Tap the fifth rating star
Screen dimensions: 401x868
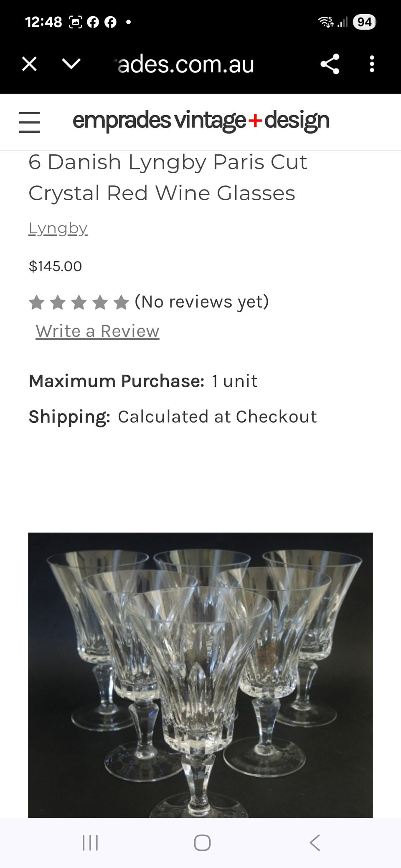(121, 302)
